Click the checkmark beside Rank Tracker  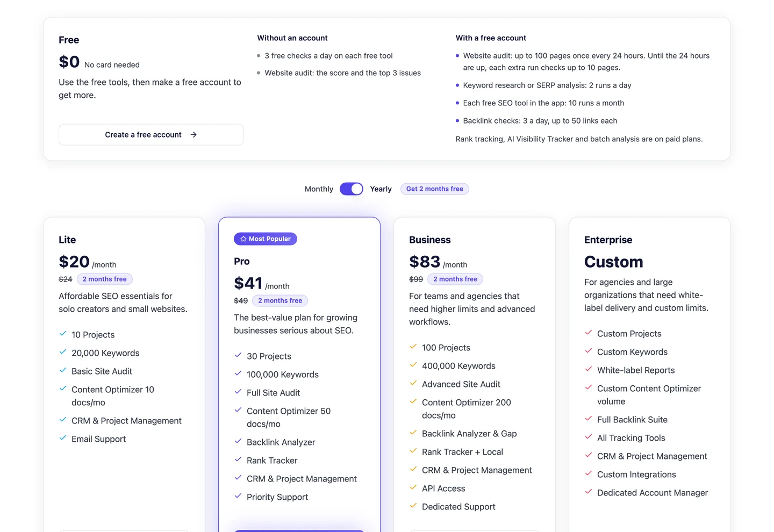coord(238,460)
